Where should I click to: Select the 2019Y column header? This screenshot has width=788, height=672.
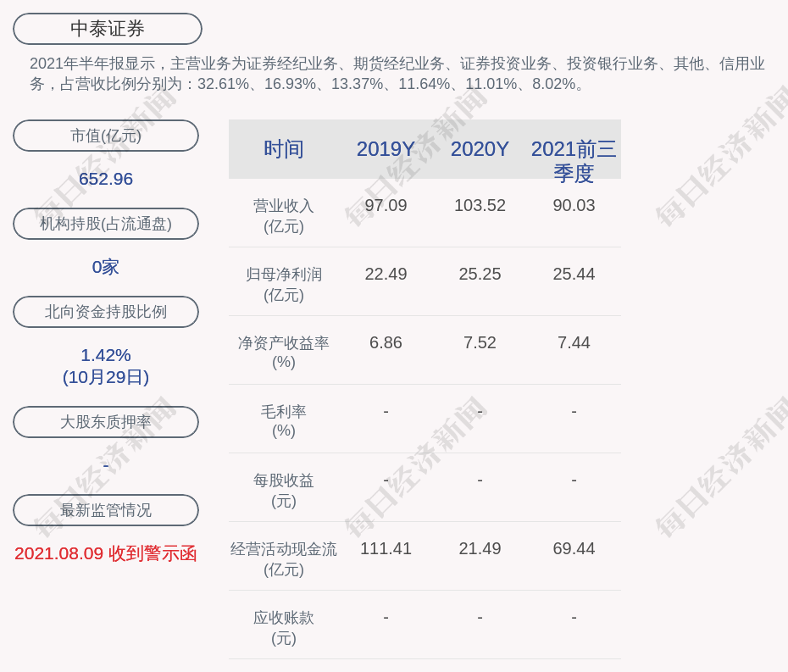point(386,149)
